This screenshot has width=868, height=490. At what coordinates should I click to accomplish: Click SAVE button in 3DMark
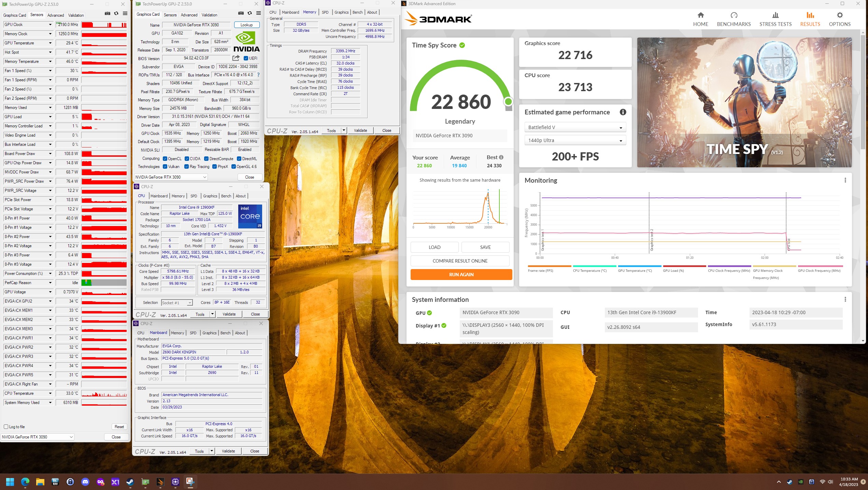(x=485, y=247)
